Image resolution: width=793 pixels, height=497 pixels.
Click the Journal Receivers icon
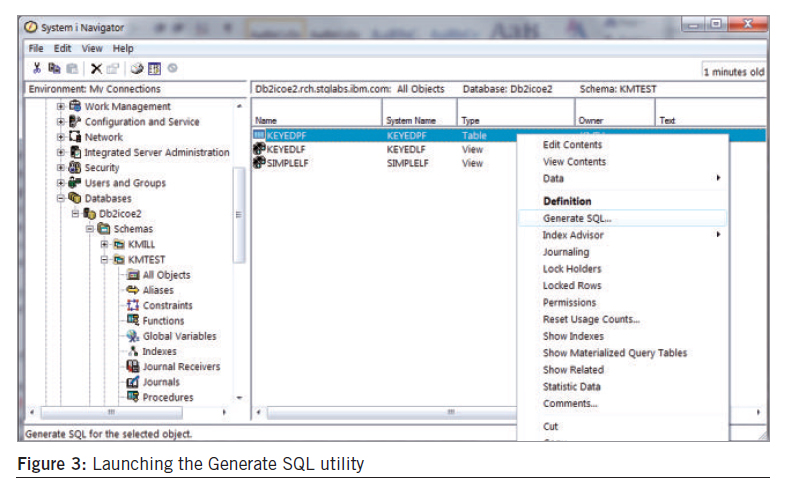(x=133, y=366)
